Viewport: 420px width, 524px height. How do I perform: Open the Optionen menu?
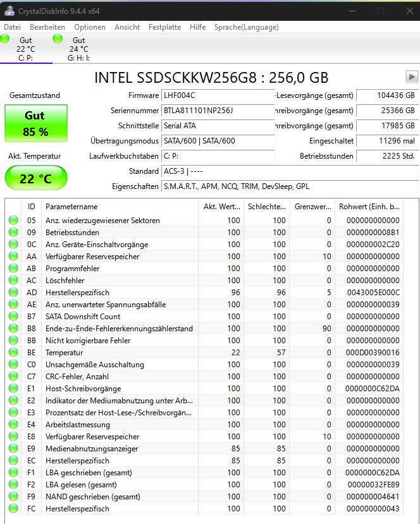click(90, 27)
